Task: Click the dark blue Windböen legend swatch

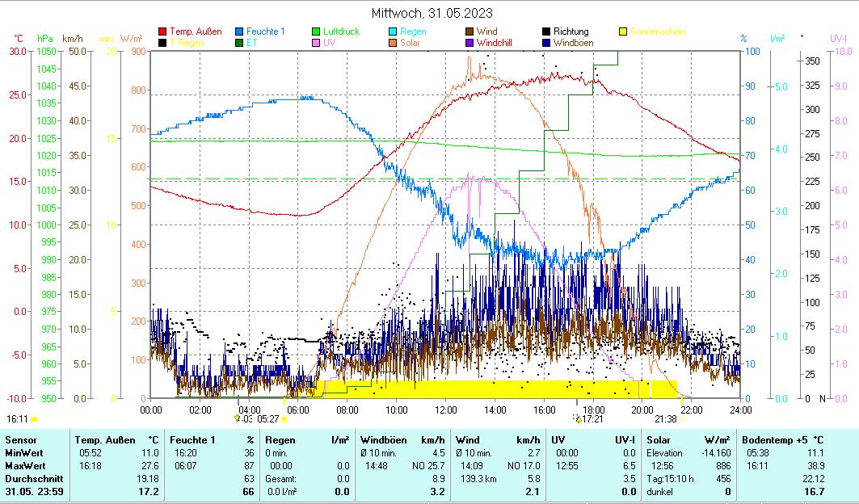Action: point(546,43)
